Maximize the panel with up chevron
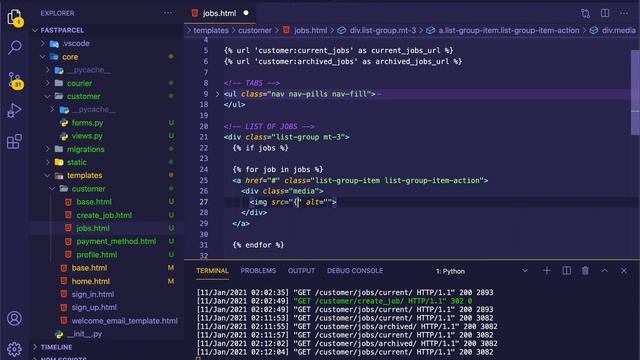Screen dimensions: 640x360 tap(604, 271)
